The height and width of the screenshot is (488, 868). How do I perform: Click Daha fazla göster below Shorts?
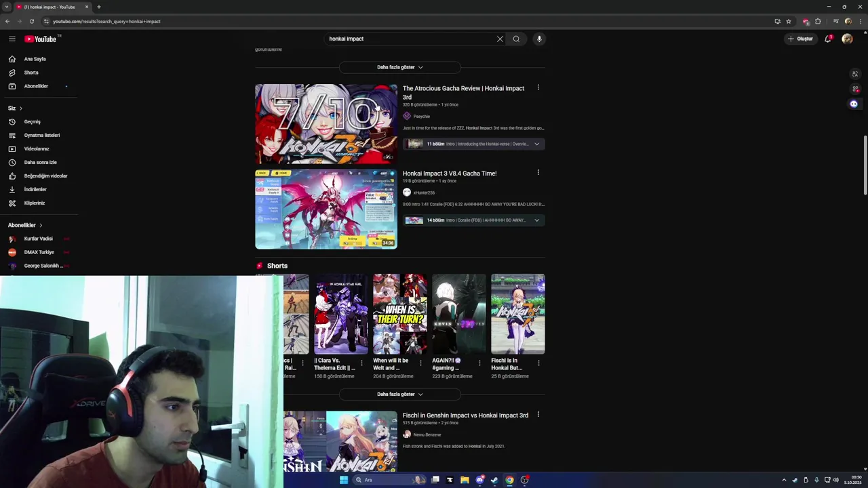tap(400, 394)
